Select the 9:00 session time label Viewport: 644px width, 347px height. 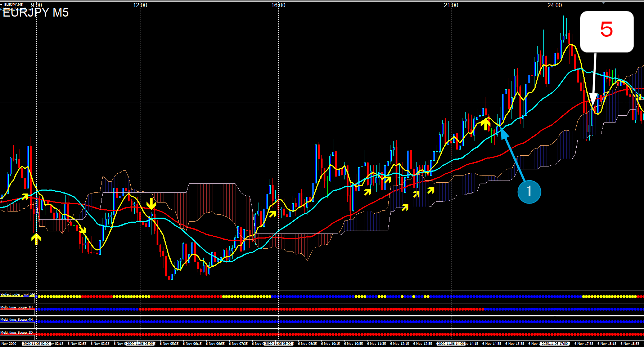click(x=36, y=5)
